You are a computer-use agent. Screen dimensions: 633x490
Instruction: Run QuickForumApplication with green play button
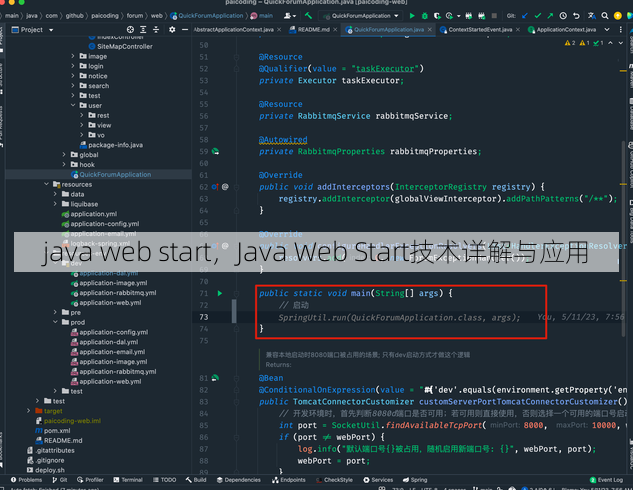(412, 16)
